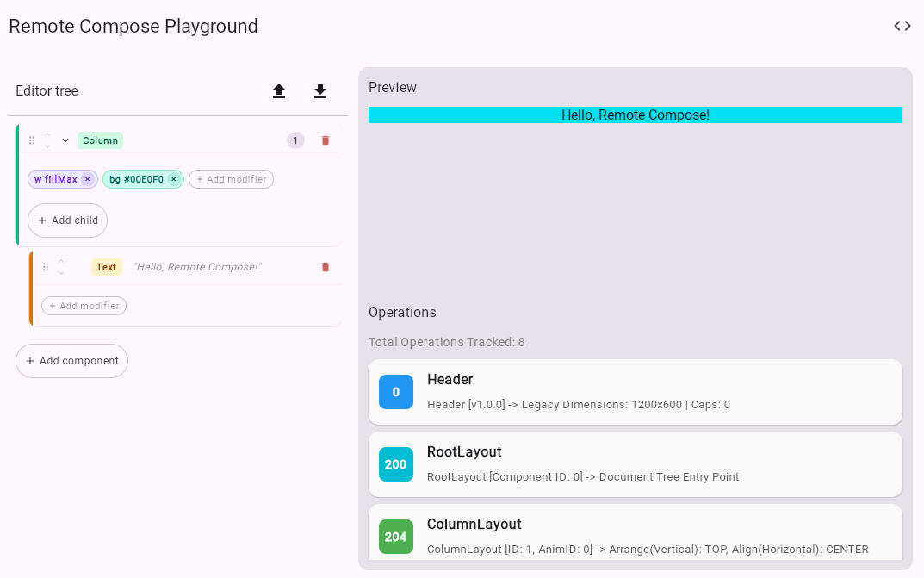The height and width of the screenshot is (578, 924).
Task: Delete the Text component
Action: pos(326,267)
